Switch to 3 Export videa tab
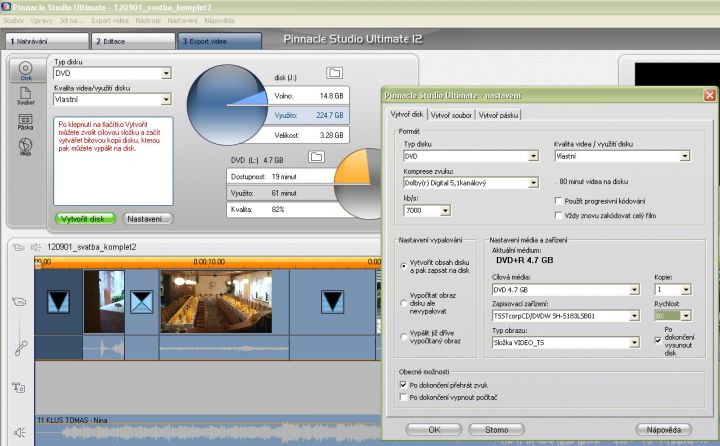720x446 pixels. tap(219, 41)
